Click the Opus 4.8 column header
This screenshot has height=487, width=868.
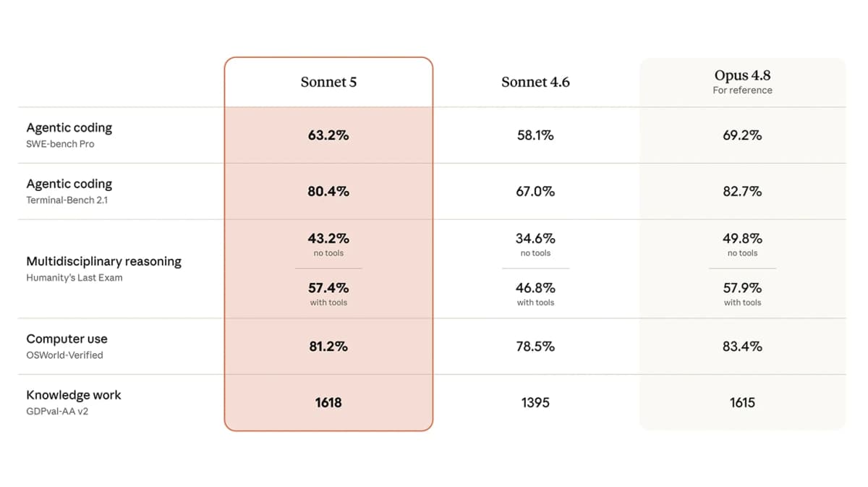742,75
